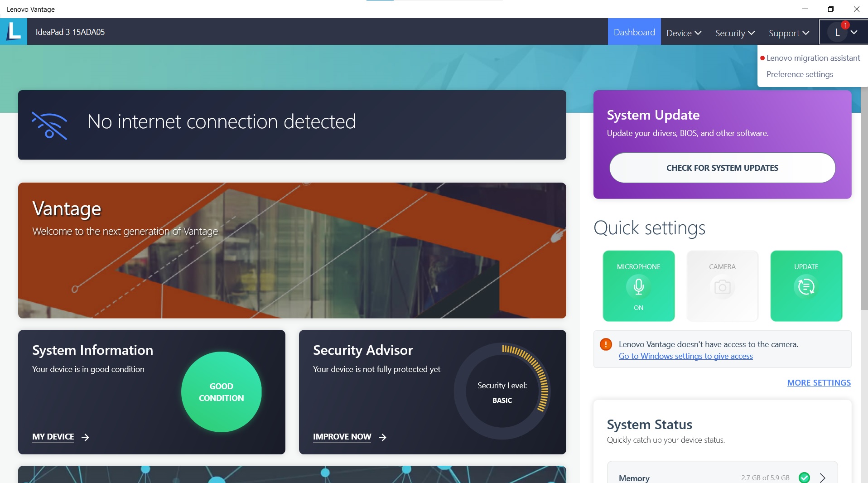
Task: Minimize the Lenovo Vantage window
Action: click(805, 9)
